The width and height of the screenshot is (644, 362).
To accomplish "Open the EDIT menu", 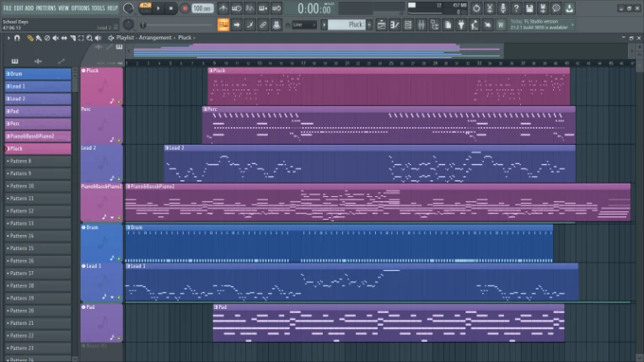I will (x=19, y=8).
